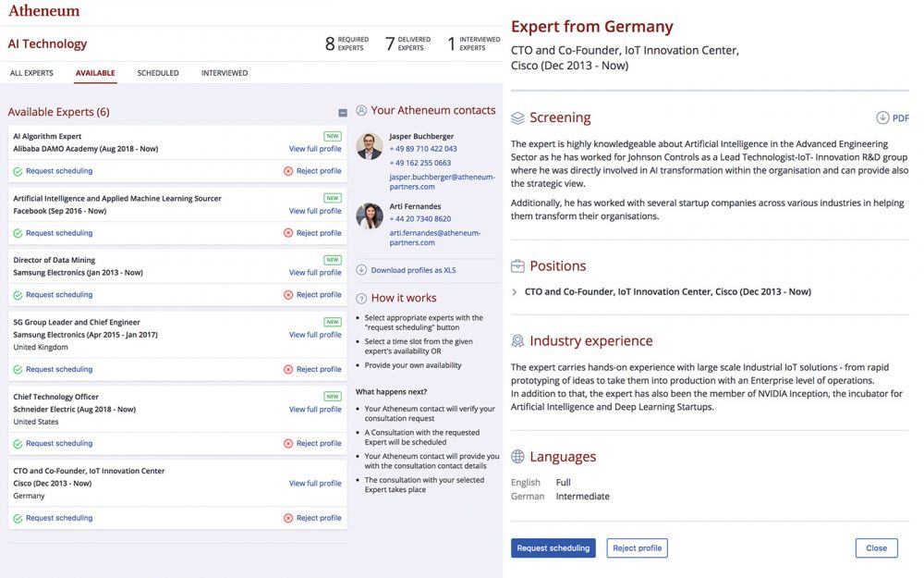Request scheduling for Facebook machine learning sourcer
This screenshot has width=924, height=578.
[x=59, y=233]
